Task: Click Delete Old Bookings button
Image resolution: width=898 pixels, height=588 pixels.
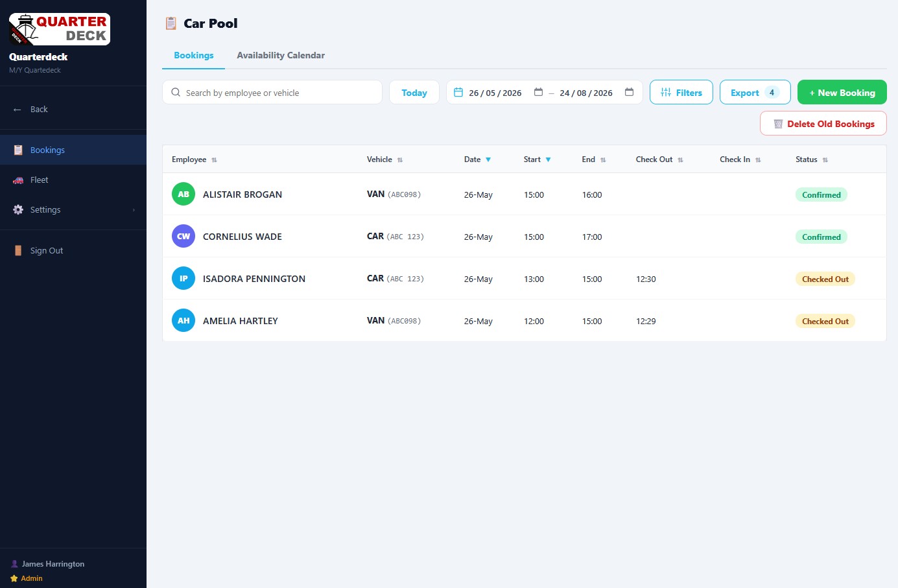Action: [x=823, y=123]
